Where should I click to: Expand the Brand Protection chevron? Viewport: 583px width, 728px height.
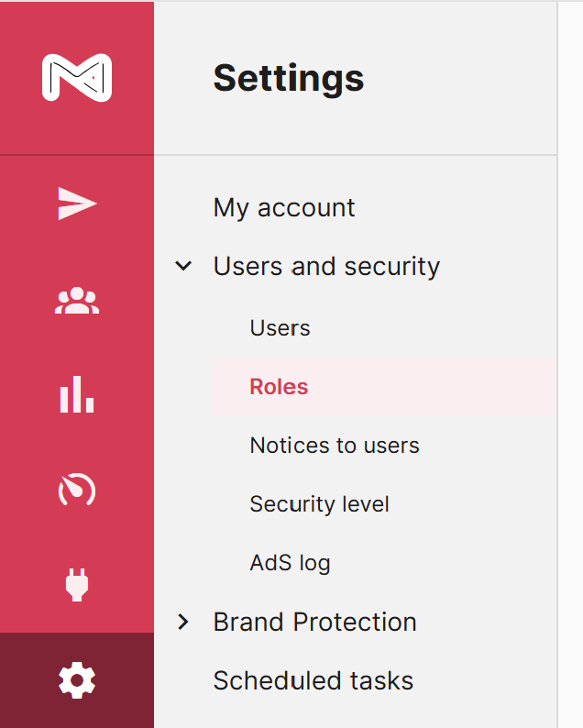point(184,622)
